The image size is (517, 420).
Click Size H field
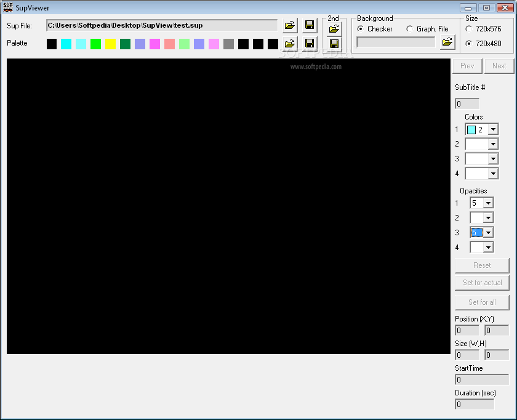[x=497, y=355]
